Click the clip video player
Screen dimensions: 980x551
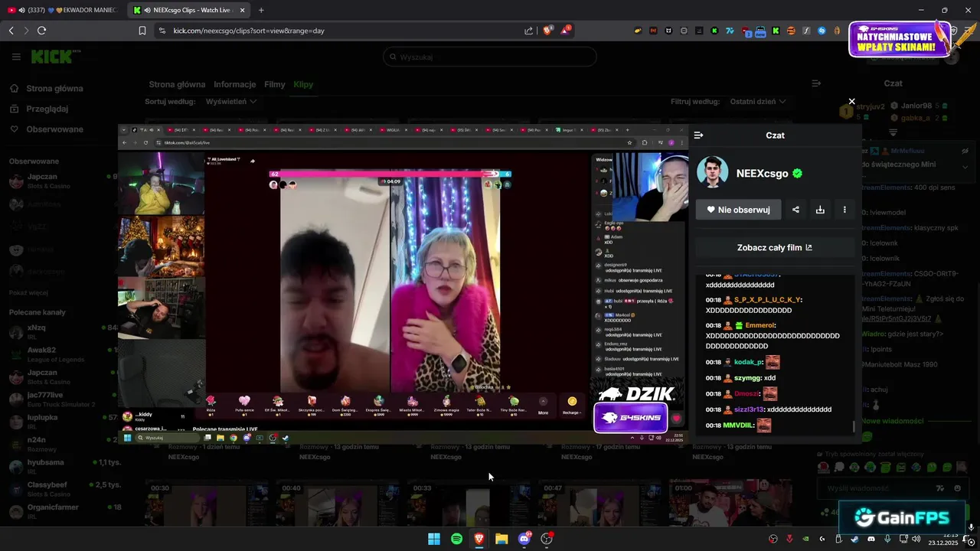point(403,284)
